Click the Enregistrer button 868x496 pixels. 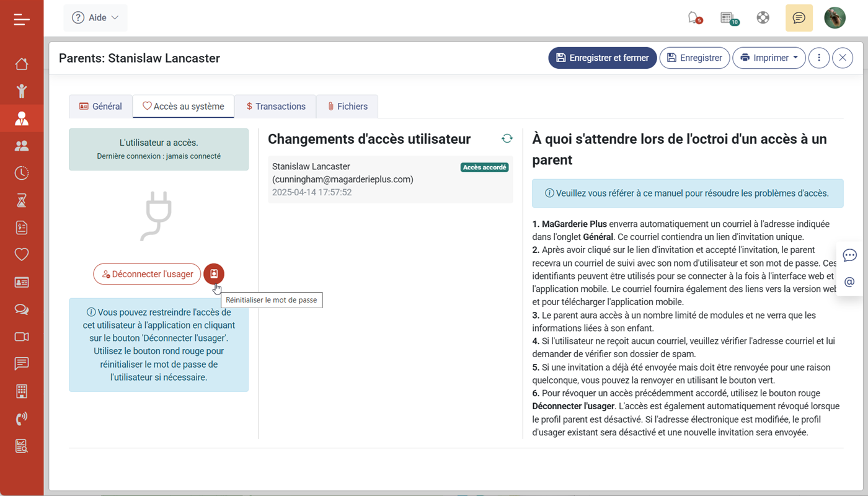click(x=695, y=58)
